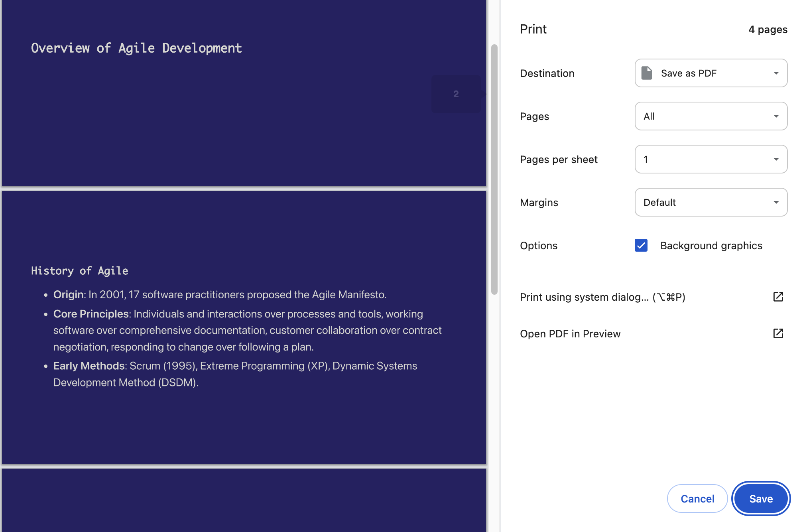807x532 pixels.
Task: Click the PDF document icon in Destination field
Action: (x=646, y=73)
